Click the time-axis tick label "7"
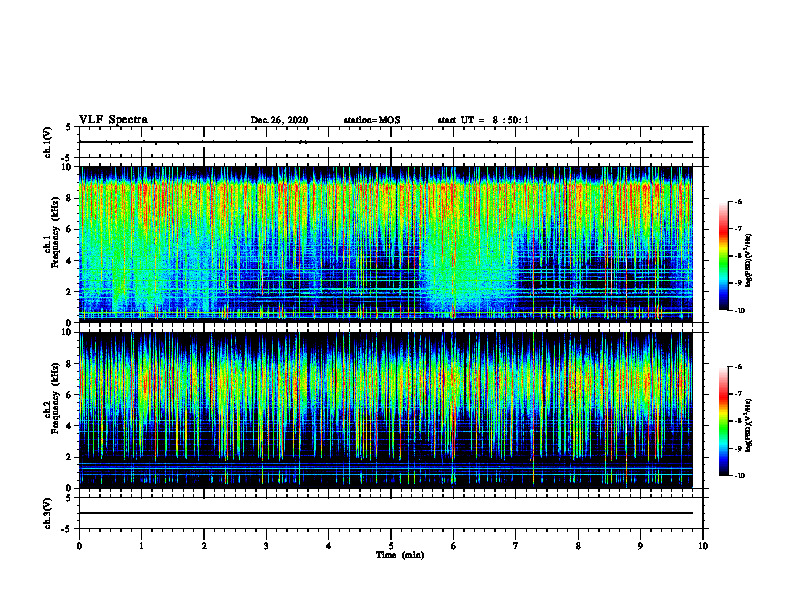Screen dimensions: 792x612 [516, 546]
